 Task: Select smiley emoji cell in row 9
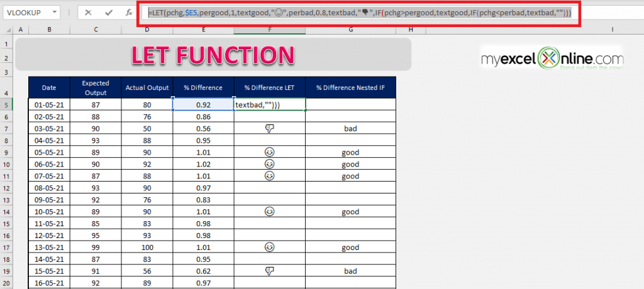269,152
